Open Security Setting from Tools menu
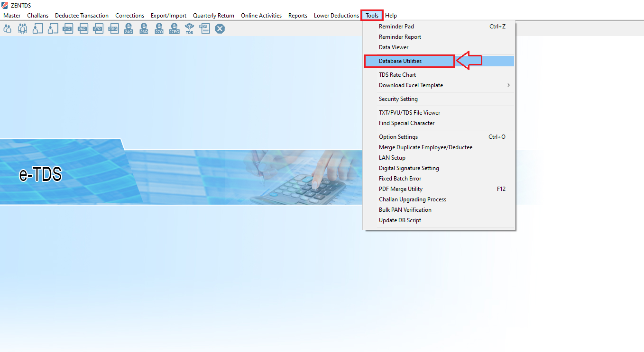Image resolution: width=644 pixels, height=352 pixels. 439,99
